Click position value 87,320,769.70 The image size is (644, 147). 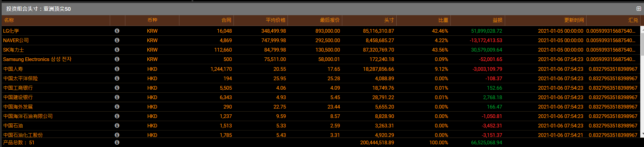pyautogui.click(x=378, y=50)
